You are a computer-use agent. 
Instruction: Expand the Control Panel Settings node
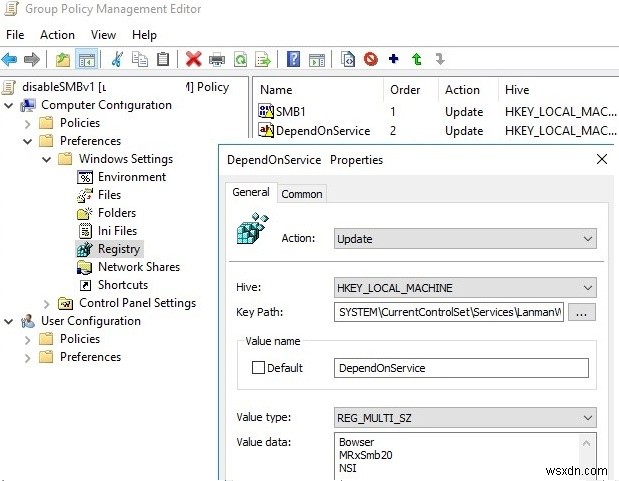[x=47, y=304]
